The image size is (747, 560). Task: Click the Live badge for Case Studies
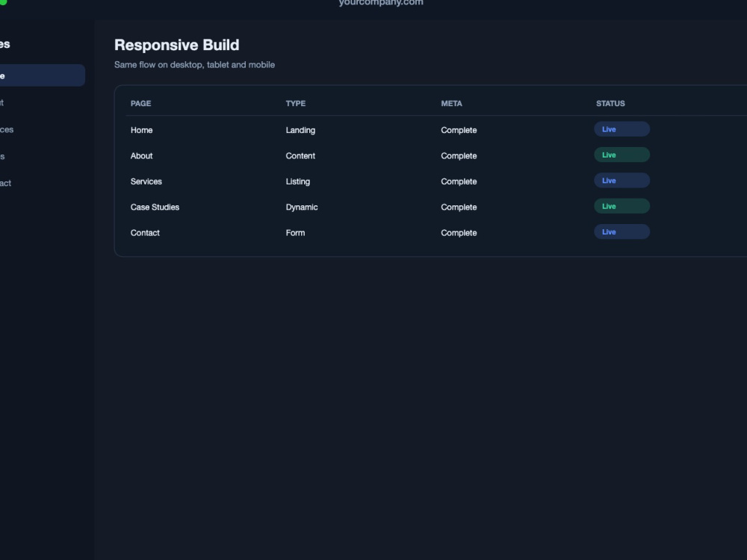click(x=622, y=206)
